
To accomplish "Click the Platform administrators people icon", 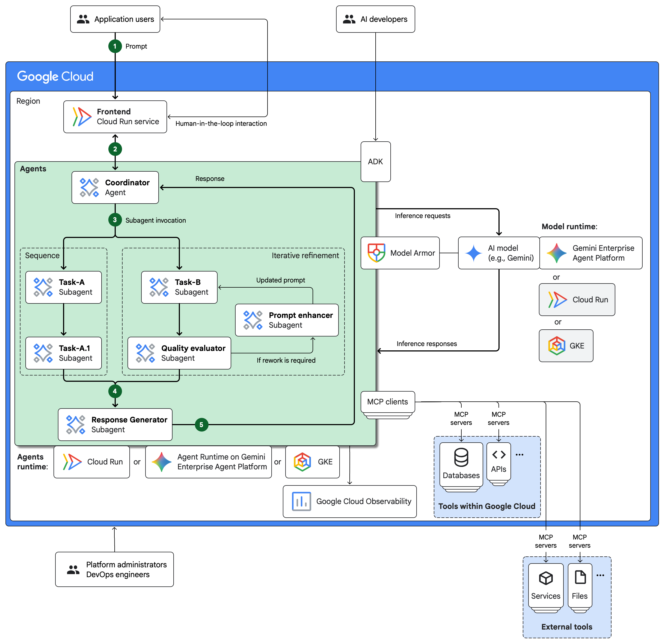I will (73, 570).
